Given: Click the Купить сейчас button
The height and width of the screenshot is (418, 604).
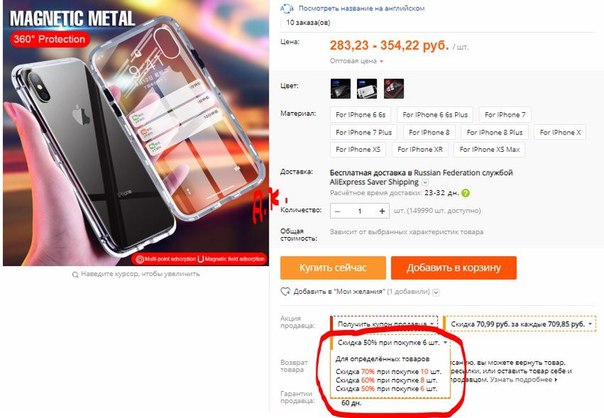Looking at the screenshot, I should pos(333,268).
